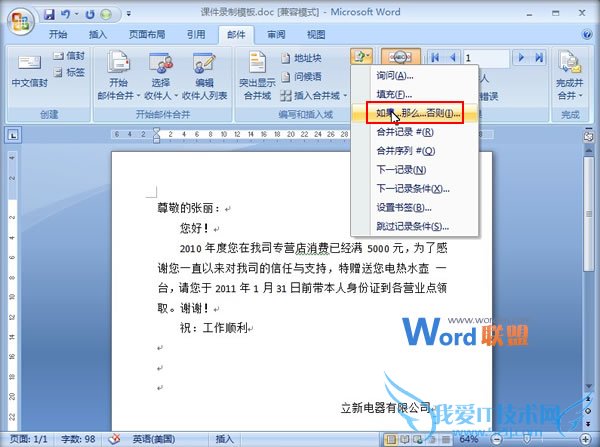Go to previous record
Viewport: 600px width, 447px height.
[x=453, y=58]
